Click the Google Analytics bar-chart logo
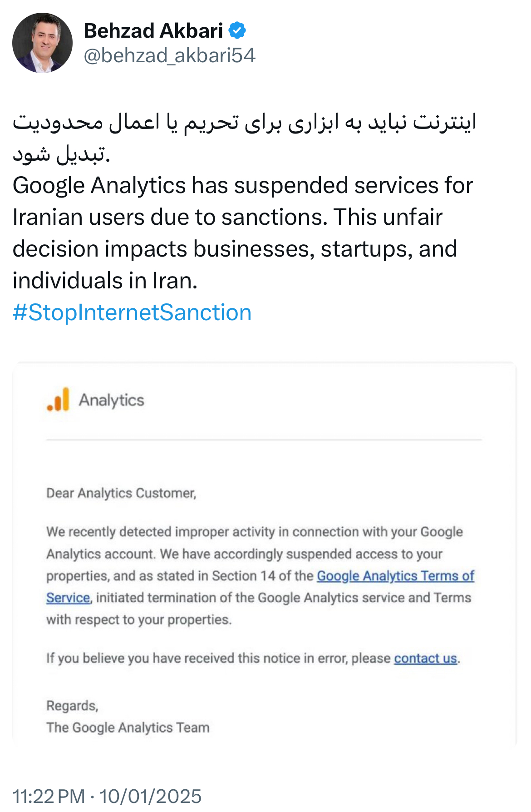531x812 pixels. click(x=59, y=400)
